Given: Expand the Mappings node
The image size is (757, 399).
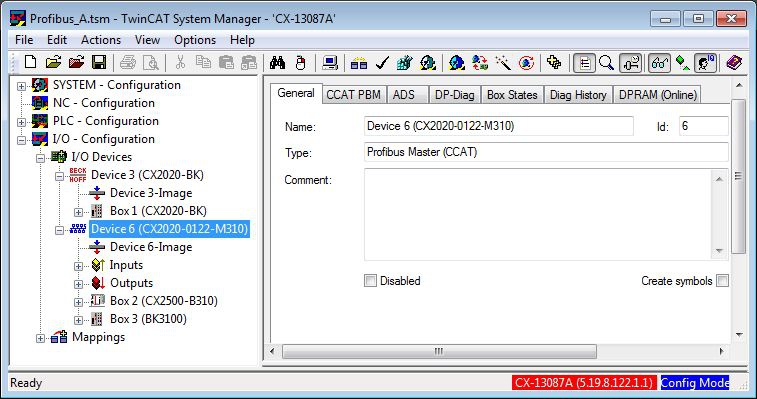Looking at the screenshot, I should click(x=41, y=338).
